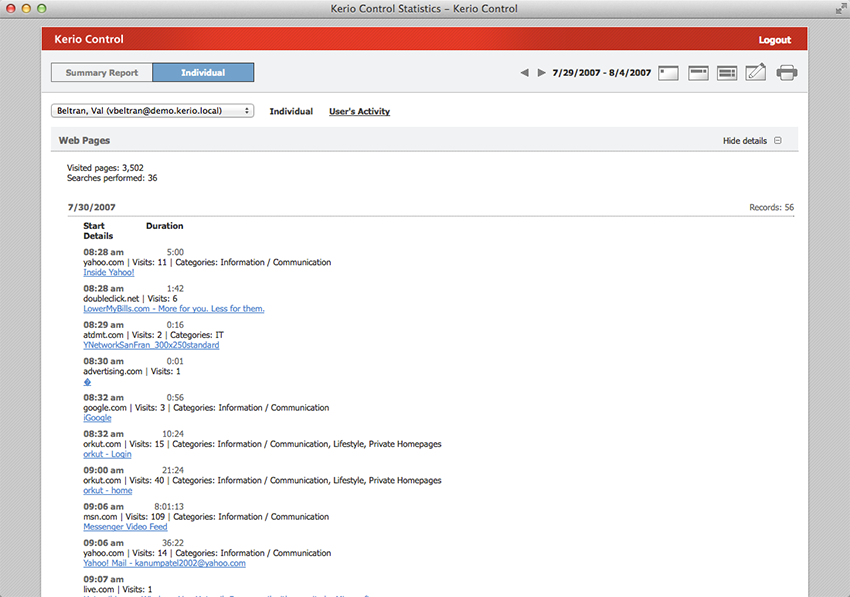Viewport: 850px width, 597px height.
Task: Select the Searches performed: 36 text
Action: click(x=112, y=178)
